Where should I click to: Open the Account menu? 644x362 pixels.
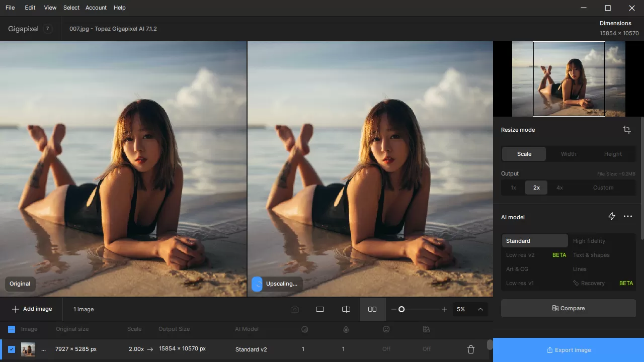pos(96,8)
